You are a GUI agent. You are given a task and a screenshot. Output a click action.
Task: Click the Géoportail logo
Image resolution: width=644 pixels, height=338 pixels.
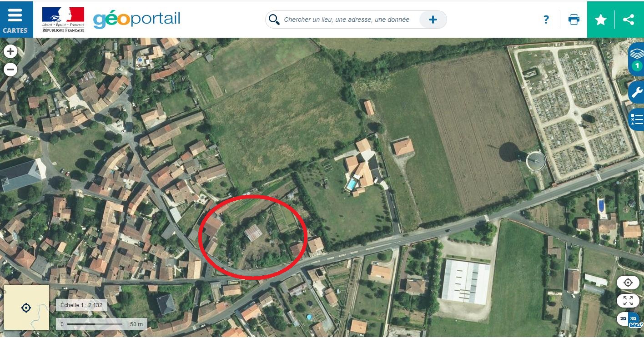pos(137,20)
